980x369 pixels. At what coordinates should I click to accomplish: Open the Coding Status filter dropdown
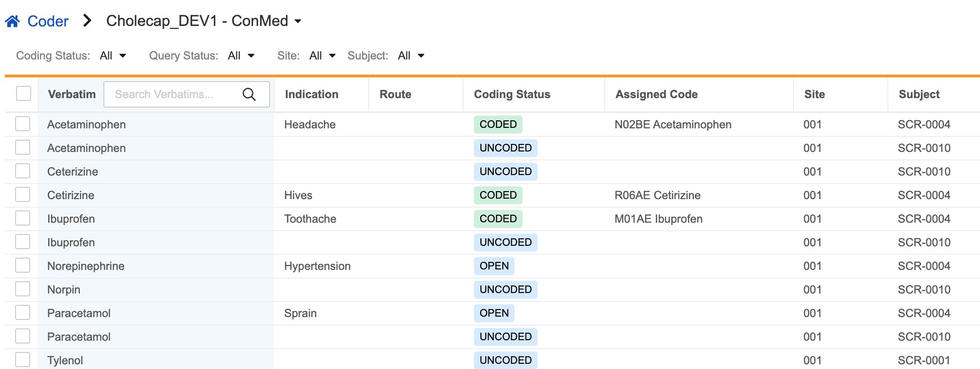pos(113,56)
